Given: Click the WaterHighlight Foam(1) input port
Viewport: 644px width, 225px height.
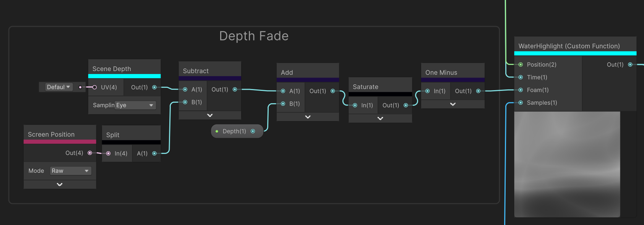Looking at the screenshot, I should click(x=521, y=90).
